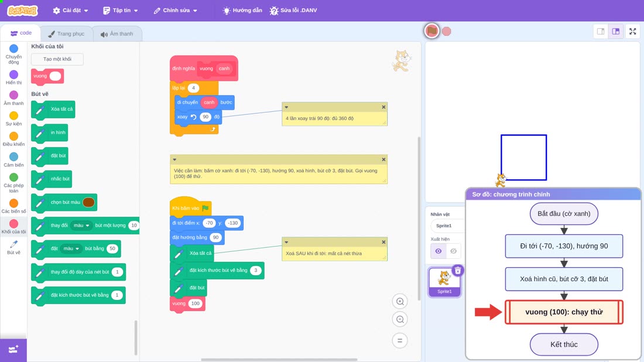Enter full screen stage mode

632,31
